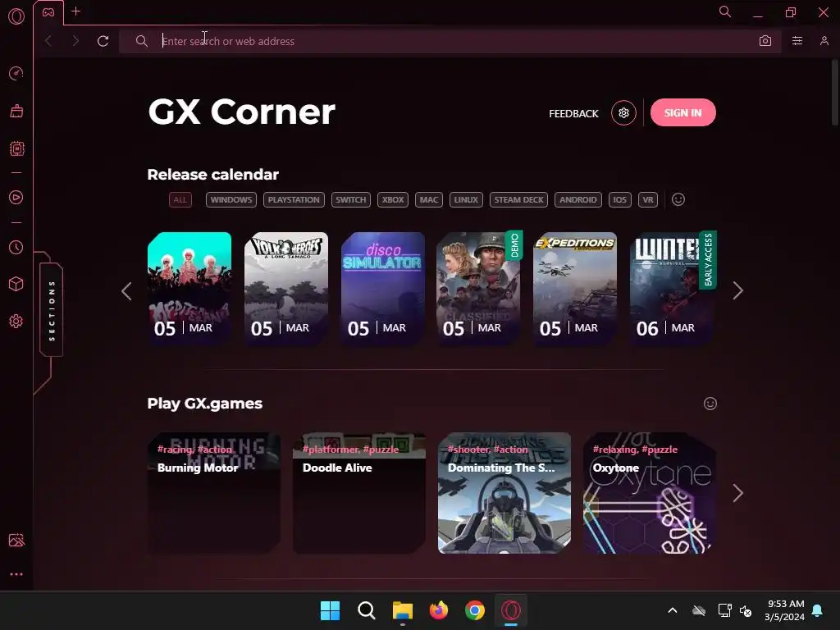Rate Release calendar with smiley icon
Screen dimensions: 840x630
click(678, 199)
